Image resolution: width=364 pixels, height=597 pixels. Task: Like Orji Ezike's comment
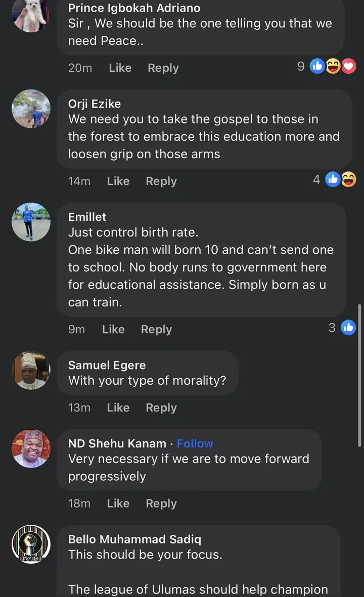coord(118,181)
